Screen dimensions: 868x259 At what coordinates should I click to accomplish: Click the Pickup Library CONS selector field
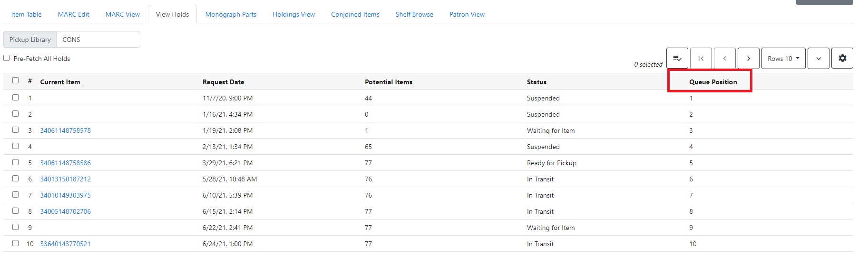(x=98, y=40)
